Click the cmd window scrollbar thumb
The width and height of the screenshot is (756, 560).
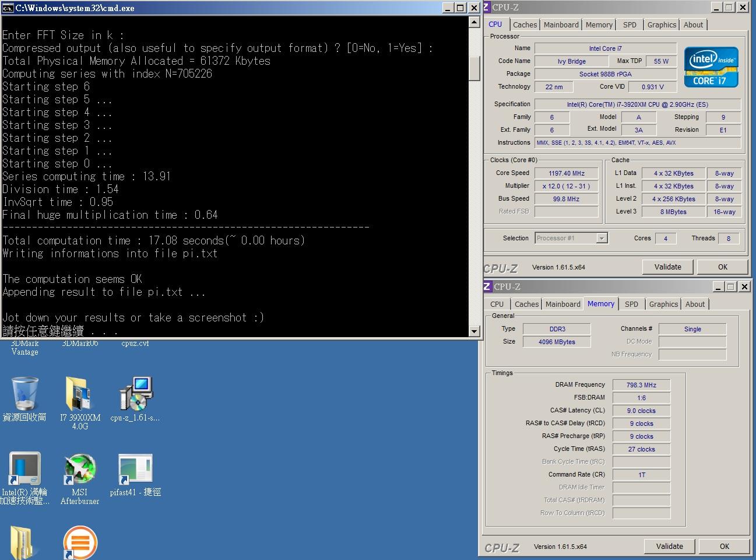[x=474, y=69]
